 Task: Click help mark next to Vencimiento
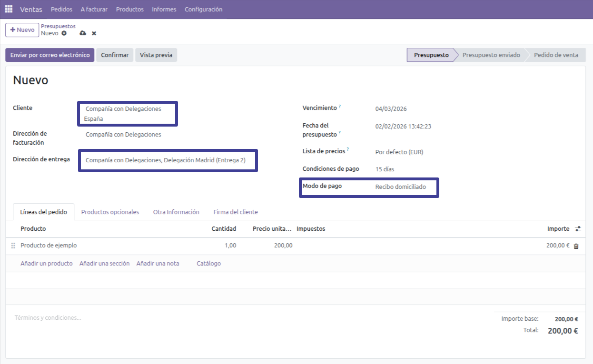pos(340,107)
